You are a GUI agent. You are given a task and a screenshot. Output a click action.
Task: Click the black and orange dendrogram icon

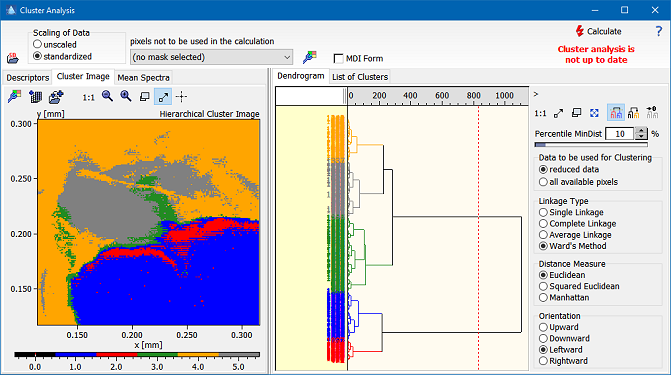[634, 113]
